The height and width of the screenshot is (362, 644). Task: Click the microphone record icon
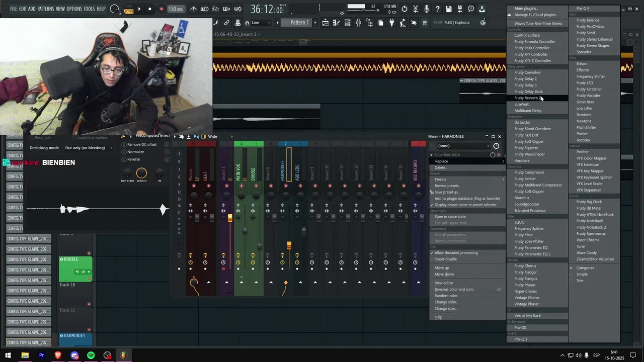click(x=427, y=9)
